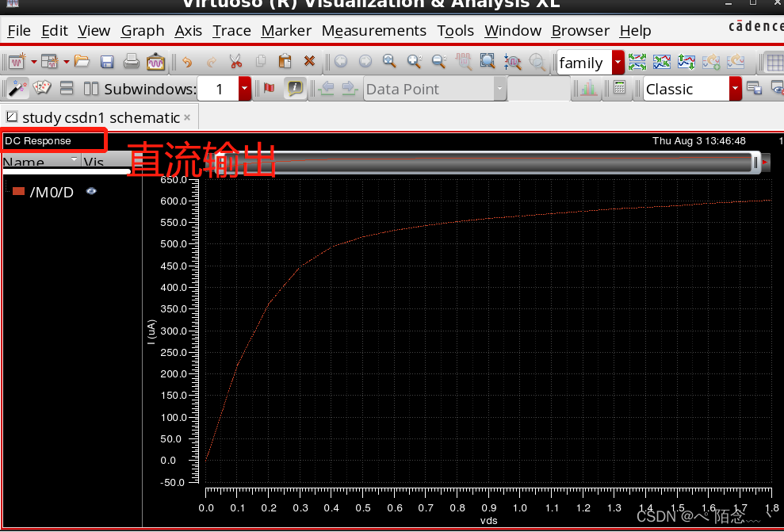Image resolution: width=784 pixels, height=532 pixels.
Task: Open a saved graph file
Action: tap(82, 62)
